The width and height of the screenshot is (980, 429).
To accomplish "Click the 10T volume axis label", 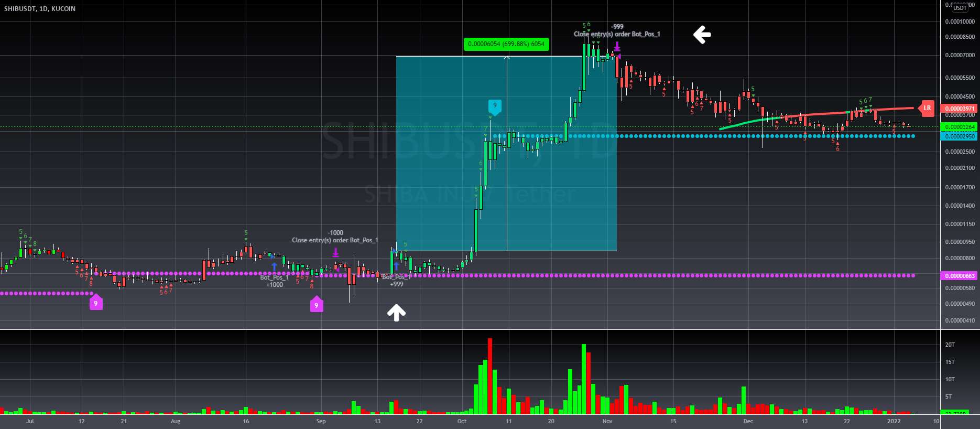I will click(x=950, y=379).
